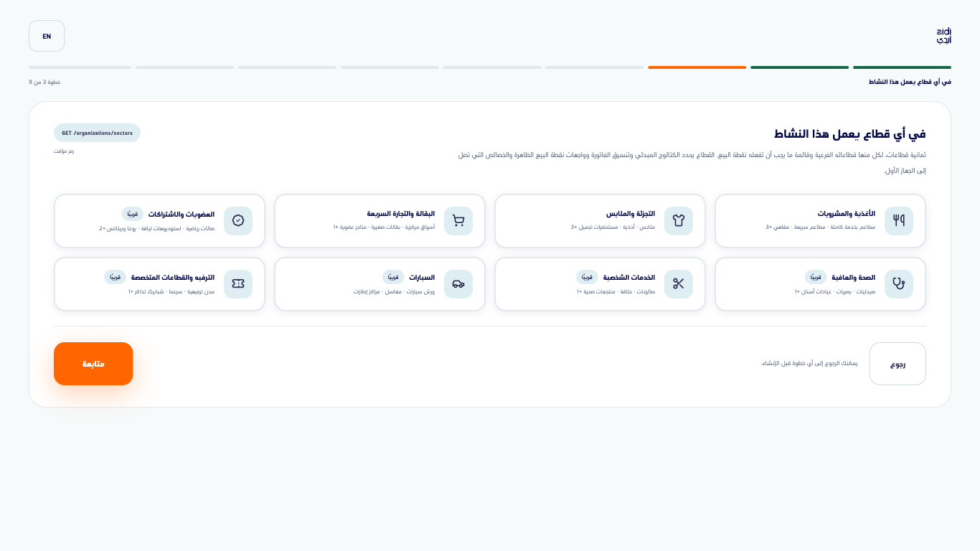Viewport: 980px width, 551px height.
Task: Click the small step title above the card
Action: tap(910, 82)
